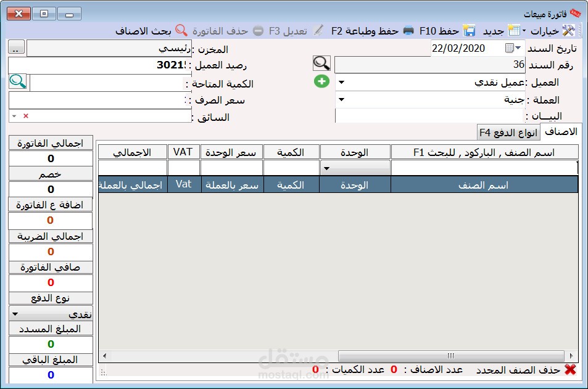Search customers with magnifier icon next to العميل
The width and height of the screenshot is (588, 389).
pos(321,63)
